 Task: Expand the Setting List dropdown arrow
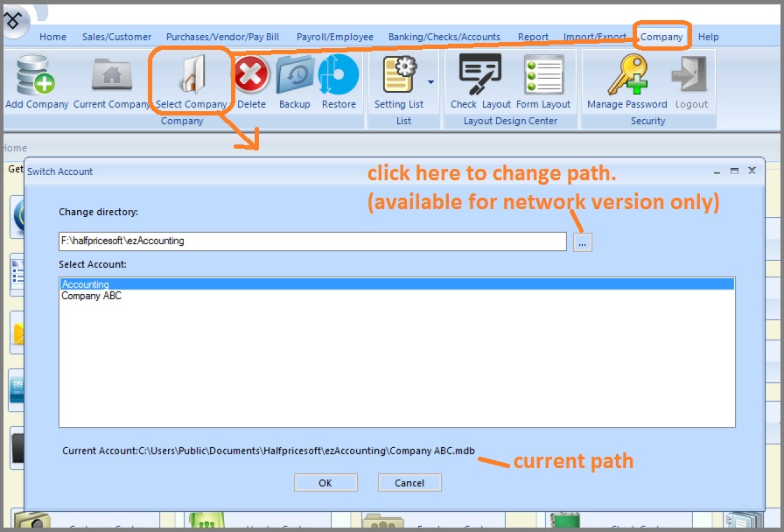click(x=430, y=83)
